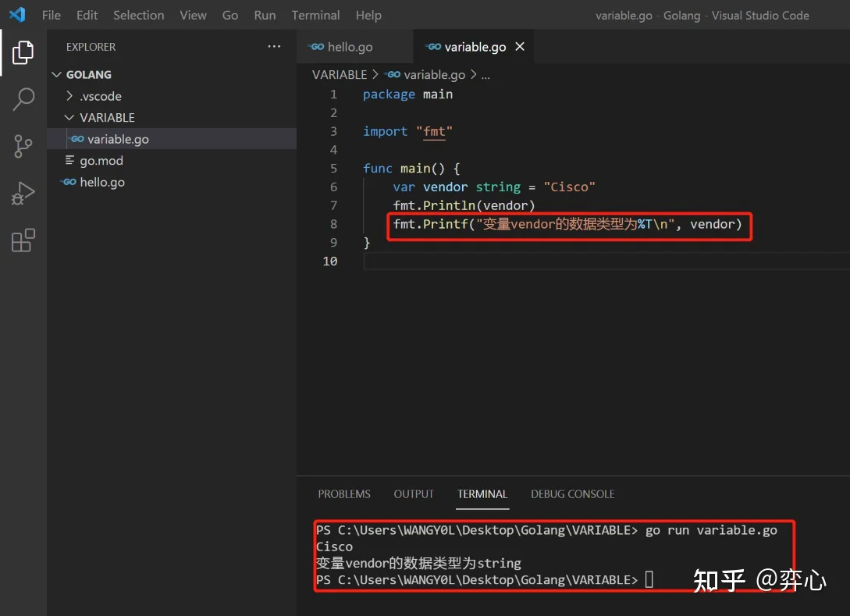Close the variable.go editor tab
The width and height of the screenshot is (850, 616).
(x=520, y=47)
